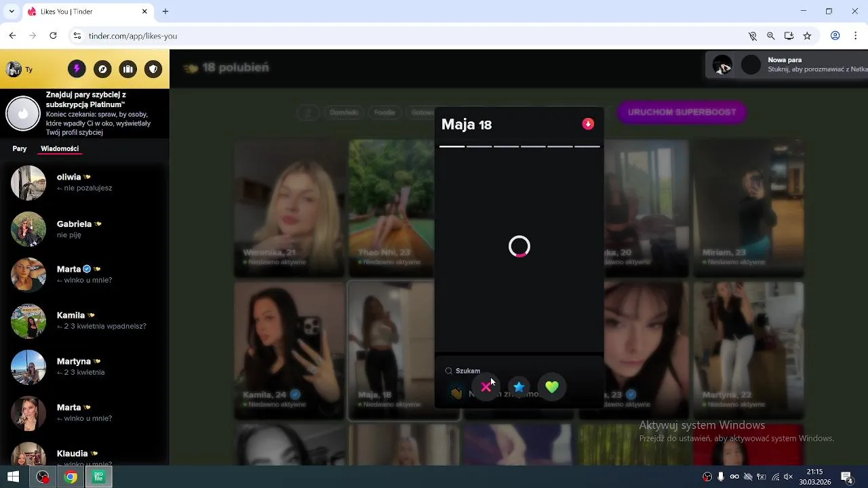
Task: Open the Safety shield icon
Action: coord(154,69)
